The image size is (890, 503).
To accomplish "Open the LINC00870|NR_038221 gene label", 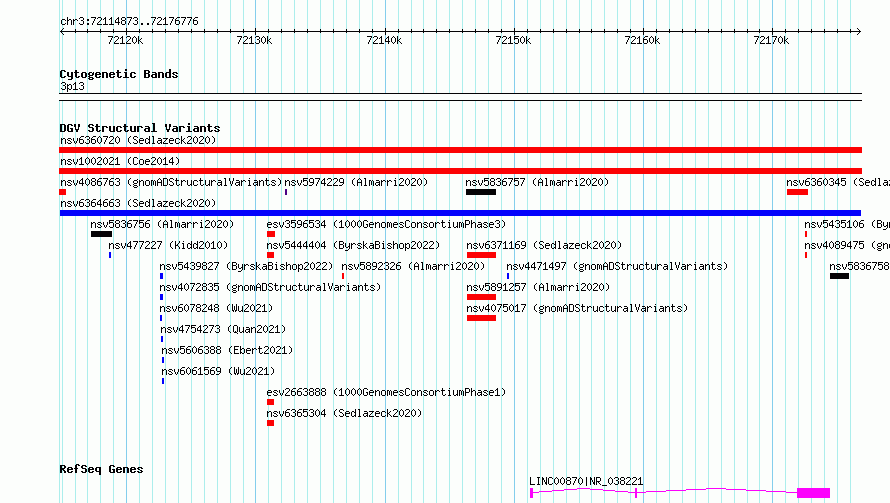I will (586, 481).
